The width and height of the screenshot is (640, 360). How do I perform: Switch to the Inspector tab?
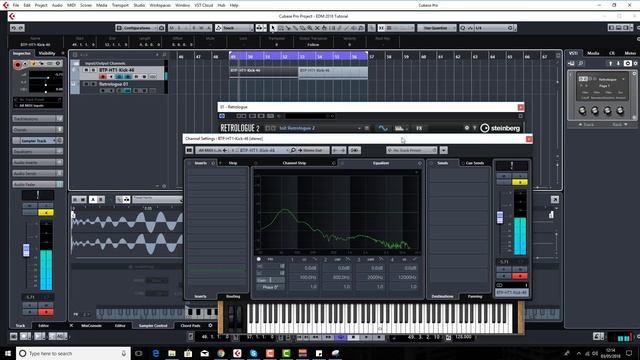[x=22, y=53]
